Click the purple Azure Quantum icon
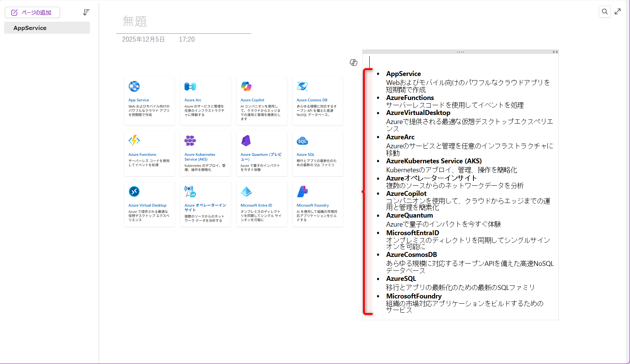 (x=246, y=140)
